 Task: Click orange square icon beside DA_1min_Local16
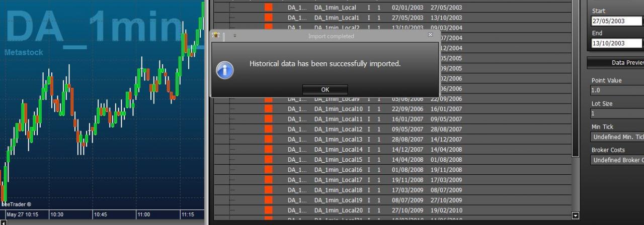coord(268,170)
